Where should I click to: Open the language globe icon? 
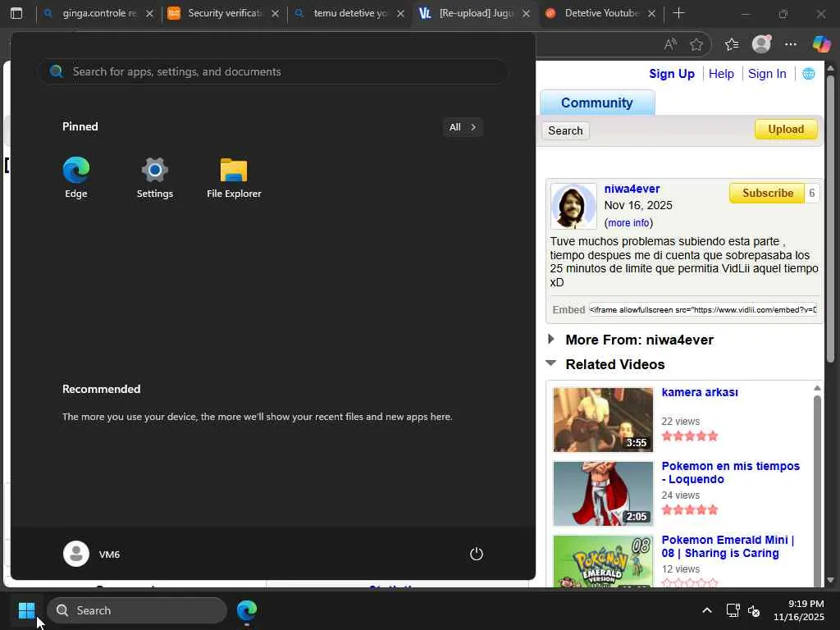tap(808, 74)
